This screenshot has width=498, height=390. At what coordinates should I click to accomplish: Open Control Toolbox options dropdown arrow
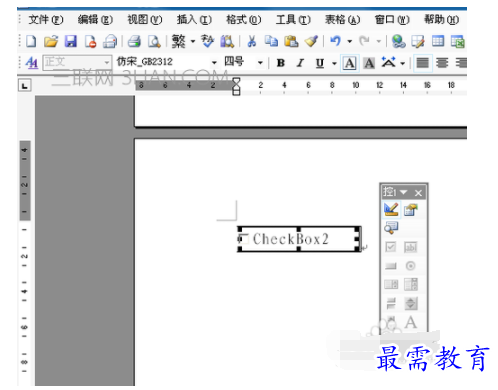point(403,192)
